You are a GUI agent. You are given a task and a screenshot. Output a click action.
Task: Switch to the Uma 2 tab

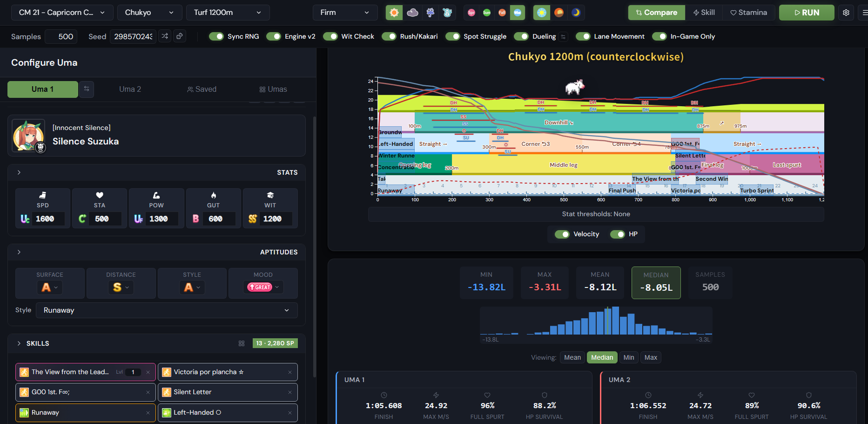tap(130, 89)
